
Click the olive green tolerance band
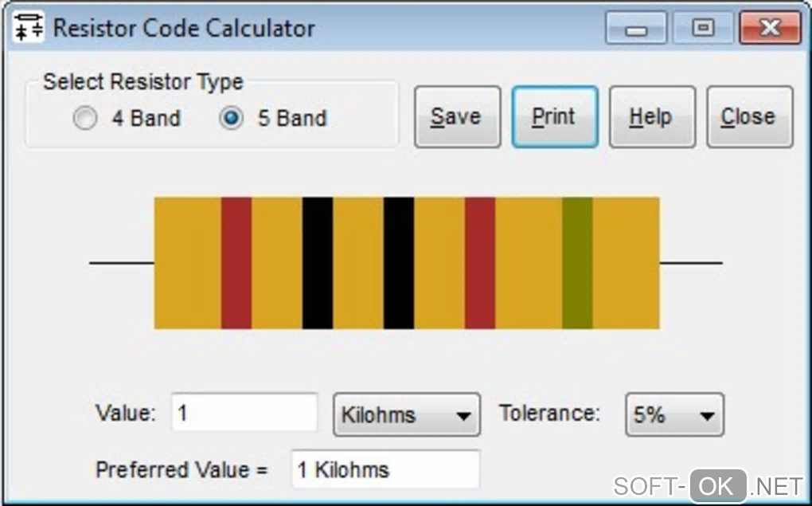pos(577,263)
